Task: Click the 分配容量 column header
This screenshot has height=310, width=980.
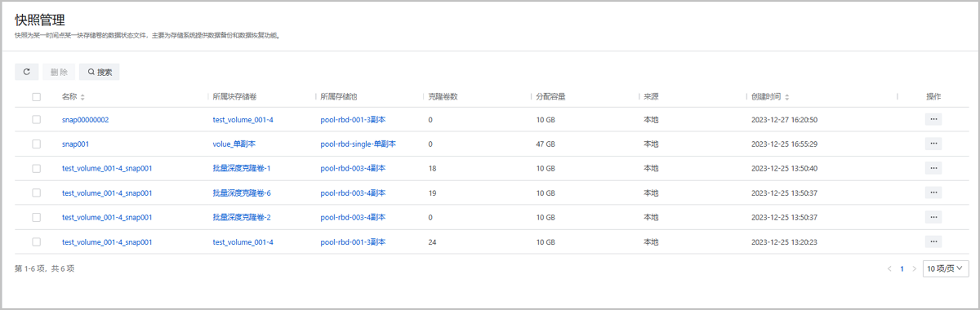Action: tap(550, 97)
